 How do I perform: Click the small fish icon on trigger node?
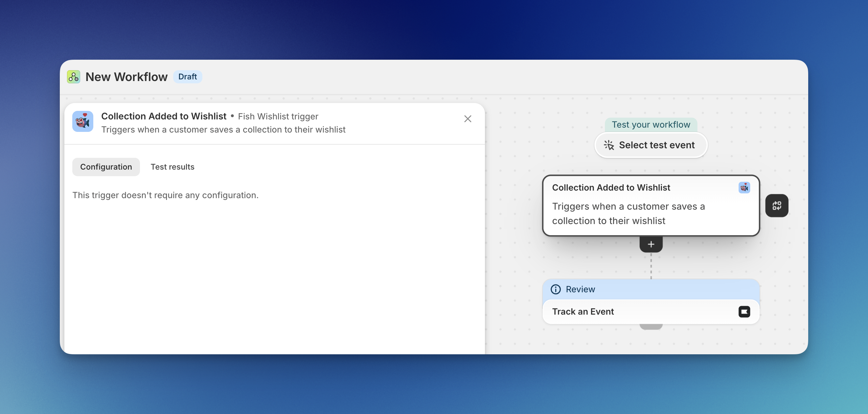coord(744,187)
